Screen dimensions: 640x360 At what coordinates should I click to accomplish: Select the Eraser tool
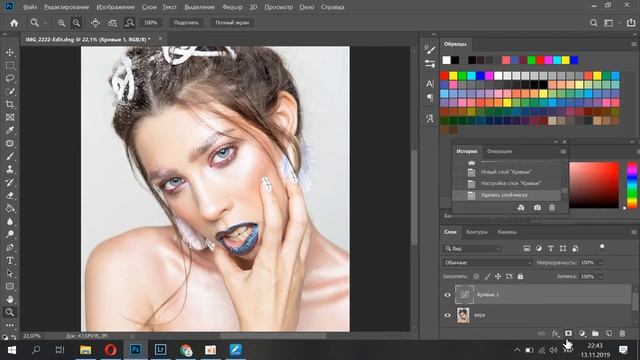click(10, 196)
